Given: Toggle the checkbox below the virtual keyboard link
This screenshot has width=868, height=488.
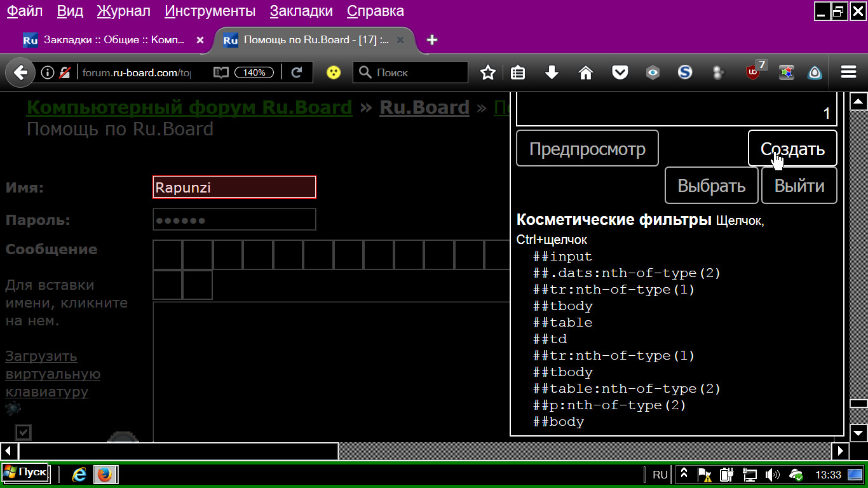Looking at the screenshot, I should coord(24,433).
